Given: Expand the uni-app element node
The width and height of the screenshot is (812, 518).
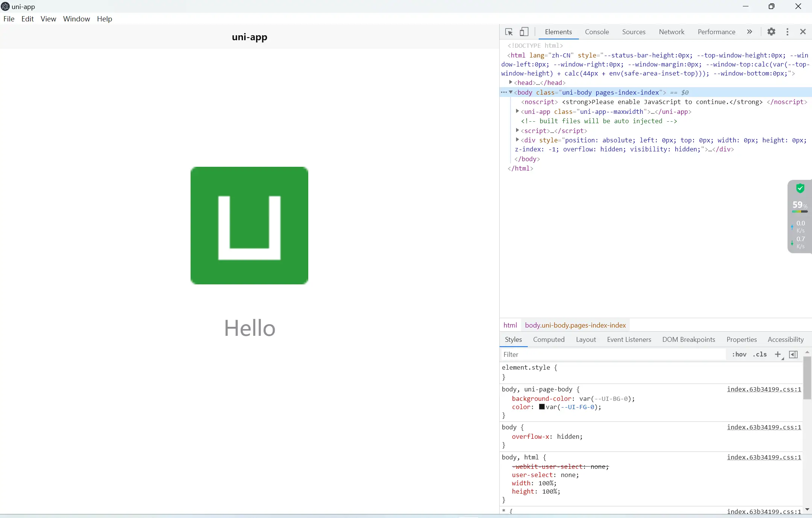Looking at the screenshot, I should tap(517, 111).
